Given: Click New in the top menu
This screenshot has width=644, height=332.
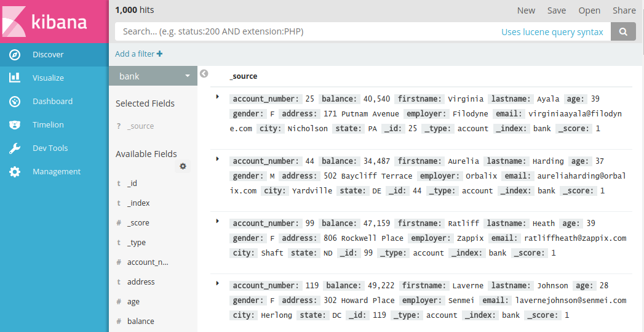Looking at the screenshot, I should 526,10.
